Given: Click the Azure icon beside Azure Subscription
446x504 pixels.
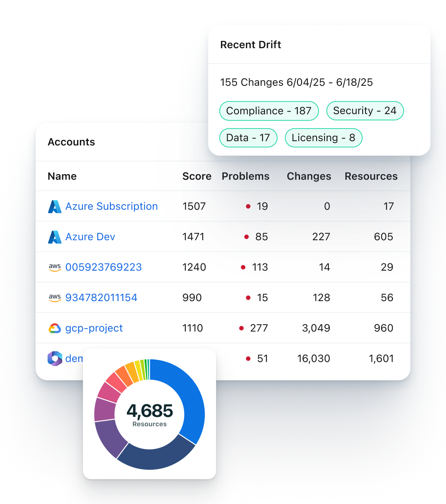Looking at the screenshot, I should point(55,206).
